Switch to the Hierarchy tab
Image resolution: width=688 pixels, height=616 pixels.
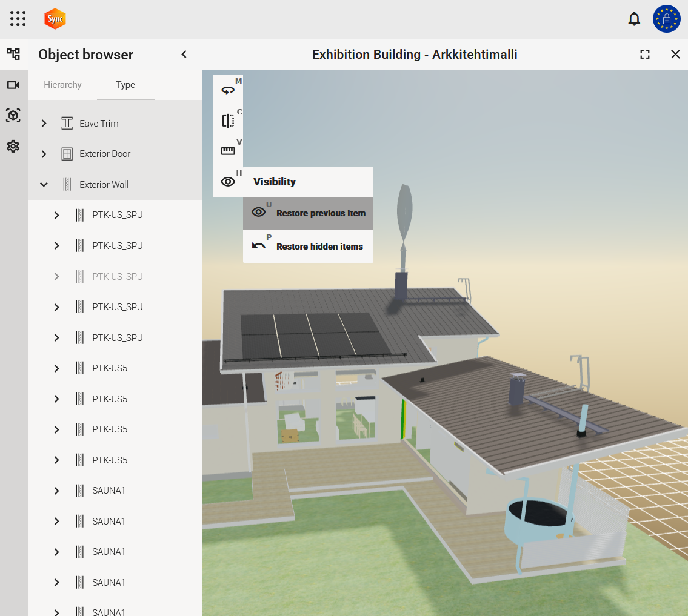(62, 85)
